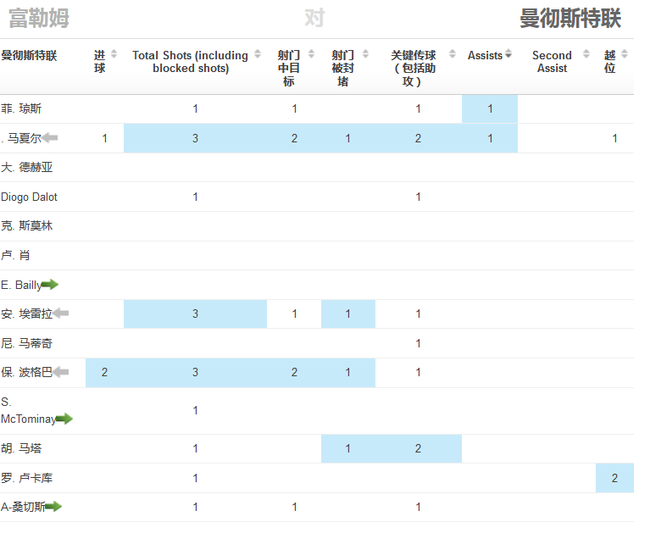Click the 曼彻斯特联 column header
The height and width of the screenshot is (533, 650).
29,56
